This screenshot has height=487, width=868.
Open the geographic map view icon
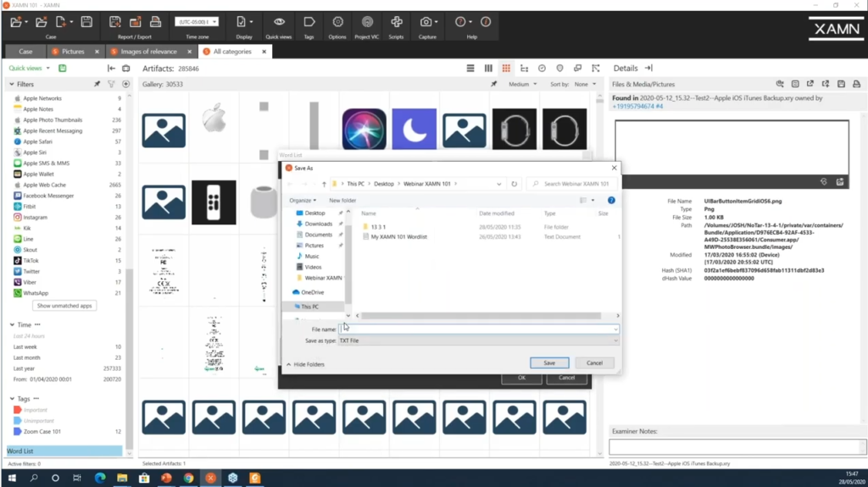pyautogui.click(x=559, y=68)
